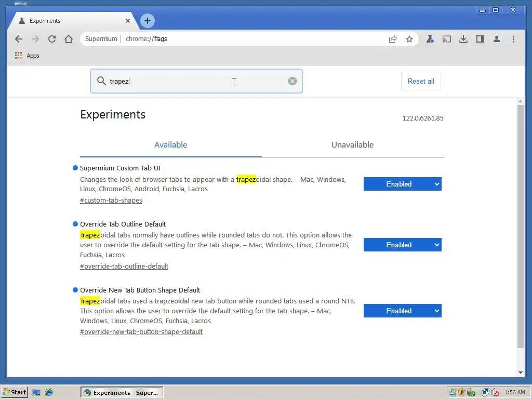Screen dimensions: 532x399
Task: Click the forward navigation arrow
Action: [x=35, y=39]
